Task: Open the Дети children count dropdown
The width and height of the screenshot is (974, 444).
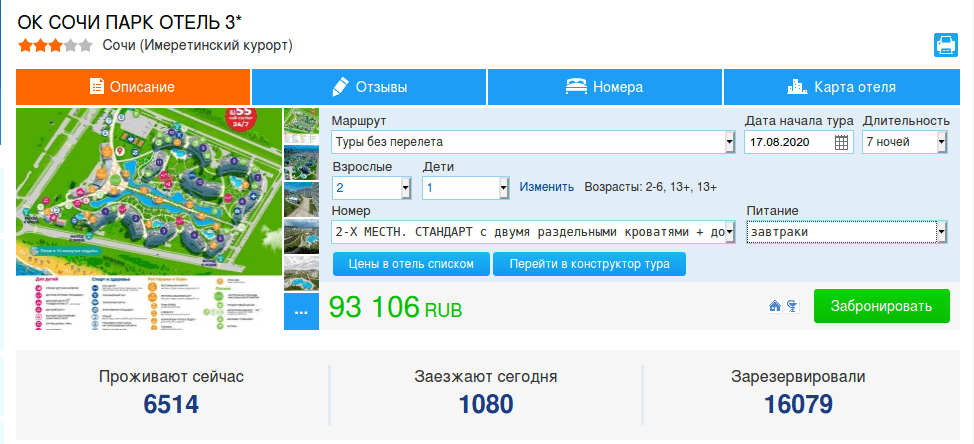Action: 466,188
